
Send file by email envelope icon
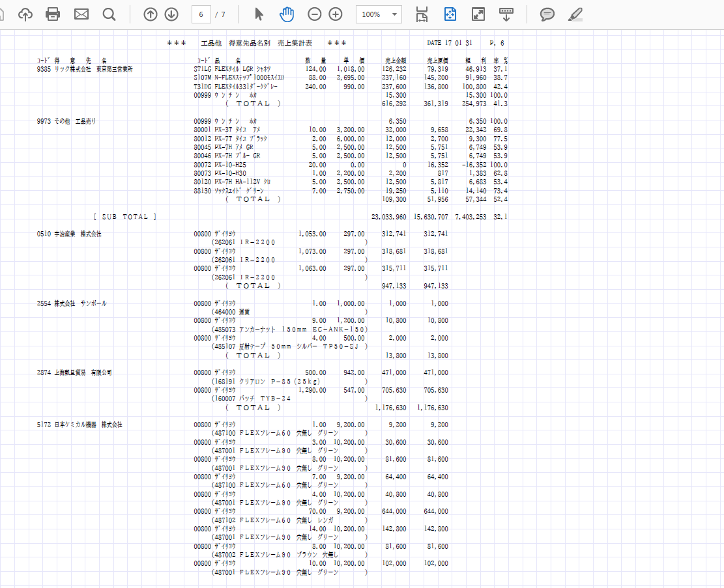coord(81,14)
